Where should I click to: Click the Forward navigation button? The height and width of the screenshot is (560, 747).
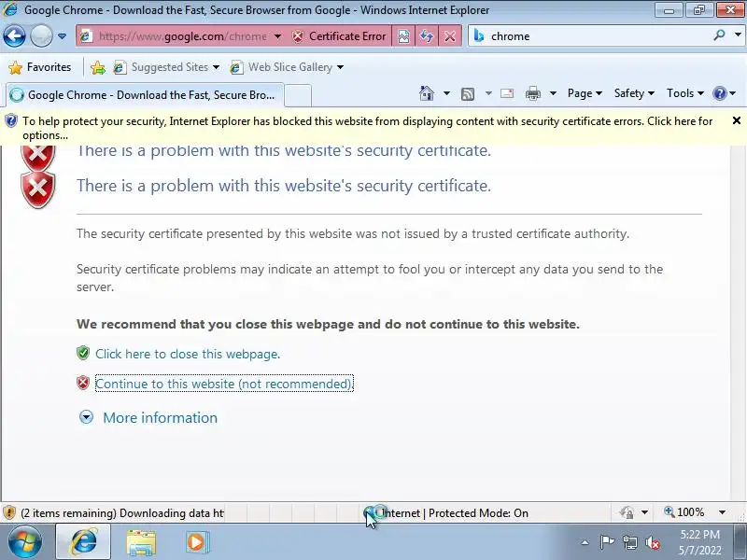click(41, 35)
